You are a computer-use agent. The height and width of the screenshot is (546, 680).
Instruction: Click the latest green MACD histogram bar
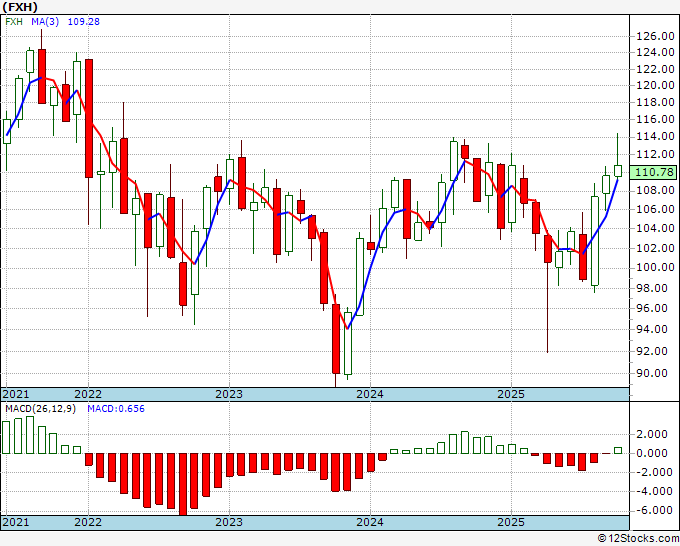point(618,451)
